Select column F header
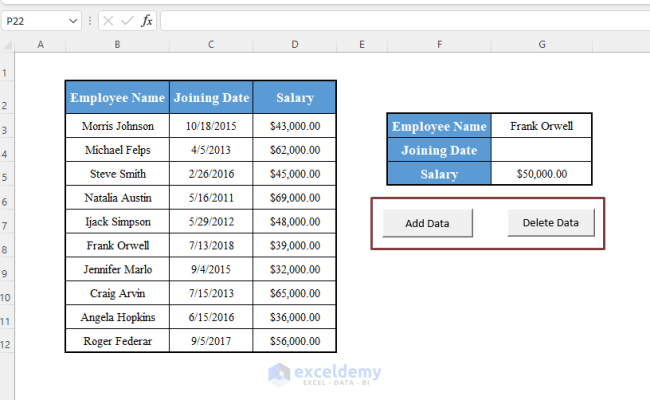Image resolution: width=650 pixels, height=400 pixels. click(439, 44)
